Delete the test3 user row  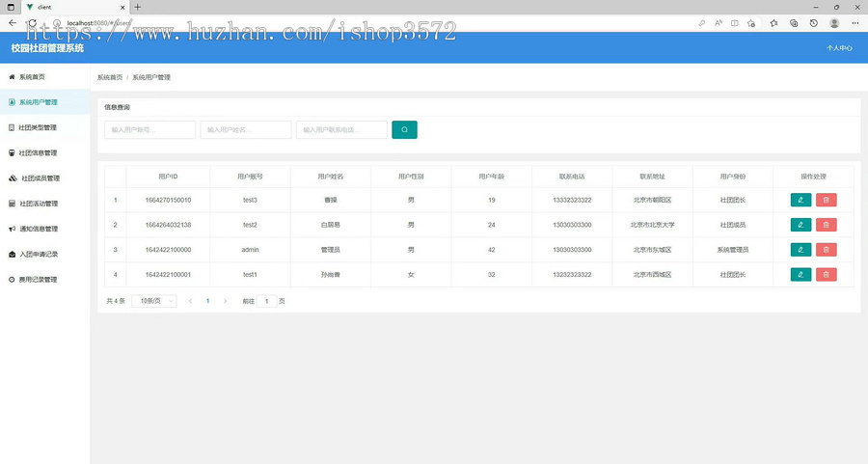coord(826,200)
